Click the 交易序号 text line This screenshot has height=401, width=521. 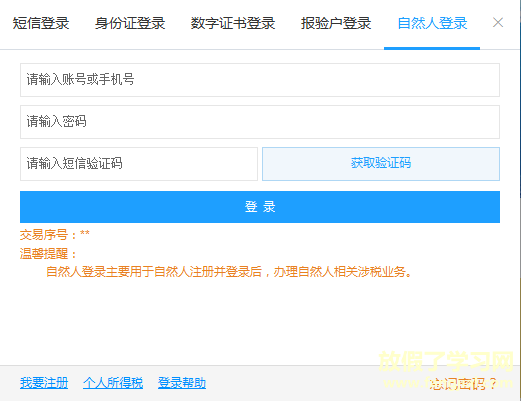[55, 235]
